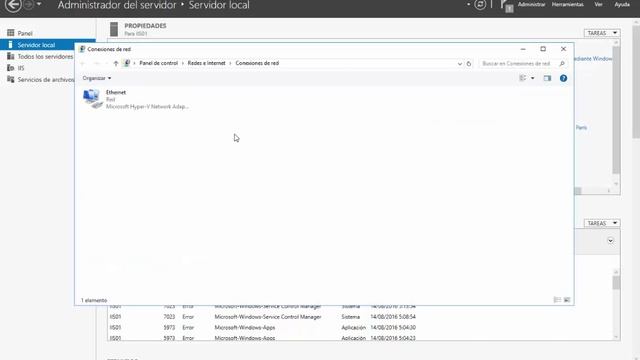Switch to large icons view in status bar

coord(567,300)
